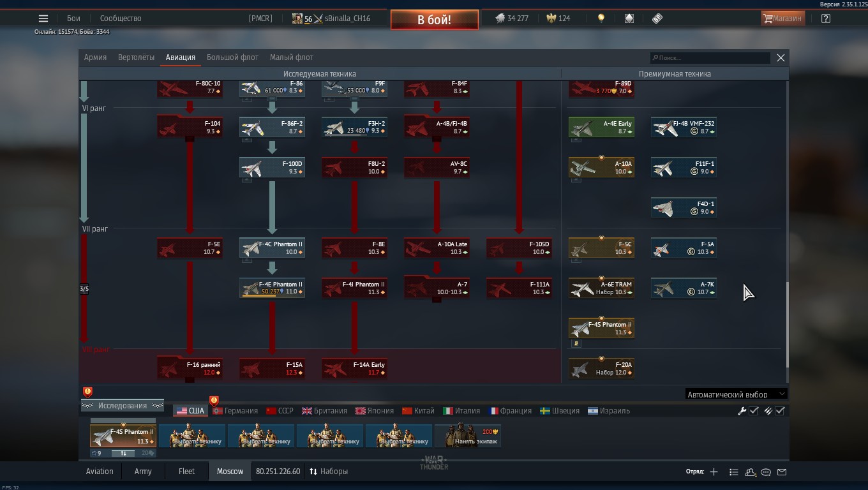Select the A-10A premium aircraft
This screenshot has height=490, width=868.
pos(601,168)
